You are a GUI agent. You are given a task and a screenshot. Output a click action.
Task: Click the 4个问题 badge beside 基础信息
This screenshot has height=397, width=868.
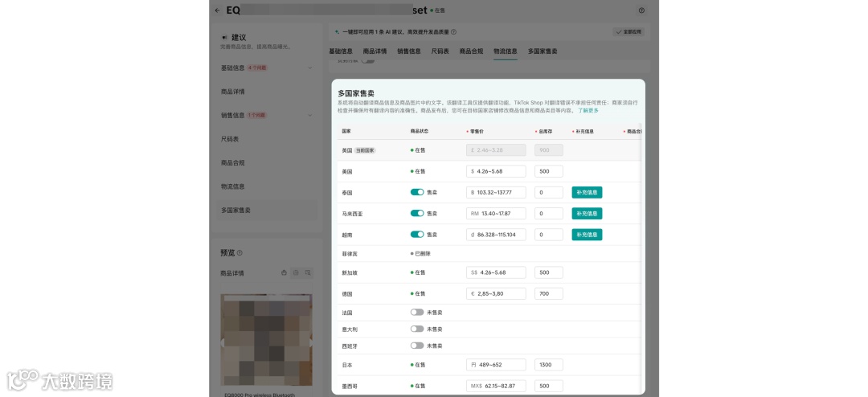pos(257,68)
